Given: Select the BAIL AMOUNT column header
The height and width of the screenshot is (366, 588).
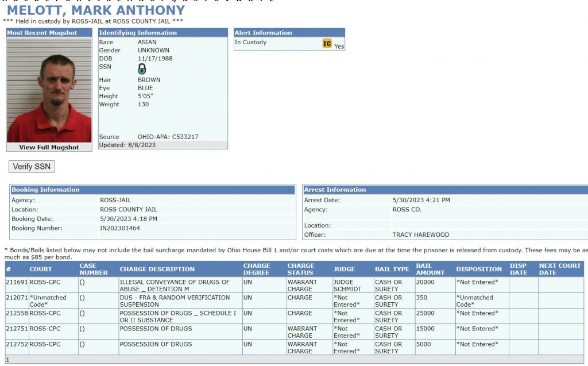Looking at the screenshot, I should [x=430, y=269].
